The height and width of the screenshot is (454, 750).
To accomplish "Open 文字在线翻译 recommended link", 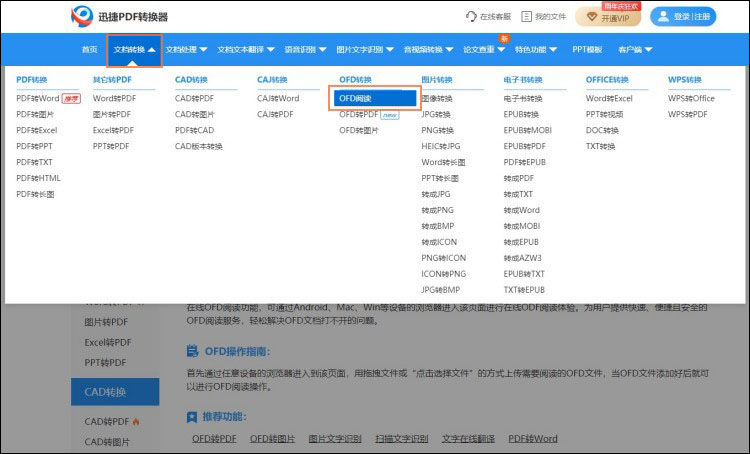I will 468,438.
